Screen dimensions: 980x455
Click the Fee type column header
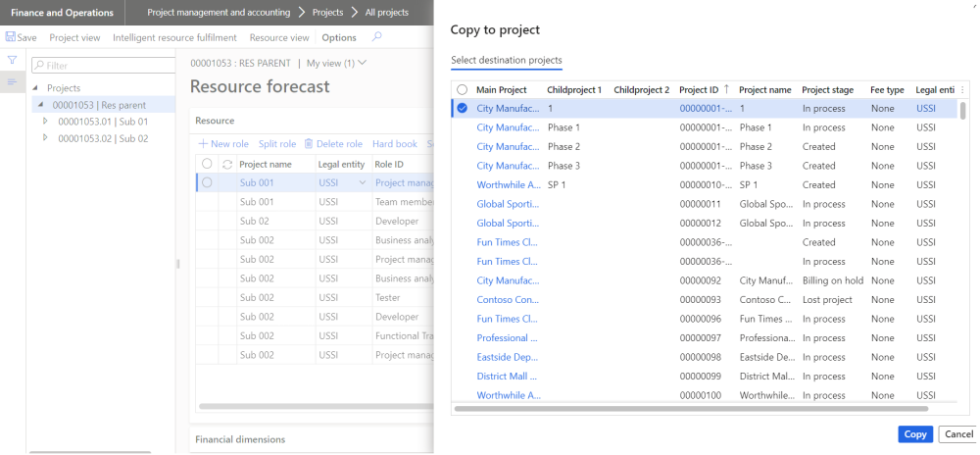click(x=887, y=90)
